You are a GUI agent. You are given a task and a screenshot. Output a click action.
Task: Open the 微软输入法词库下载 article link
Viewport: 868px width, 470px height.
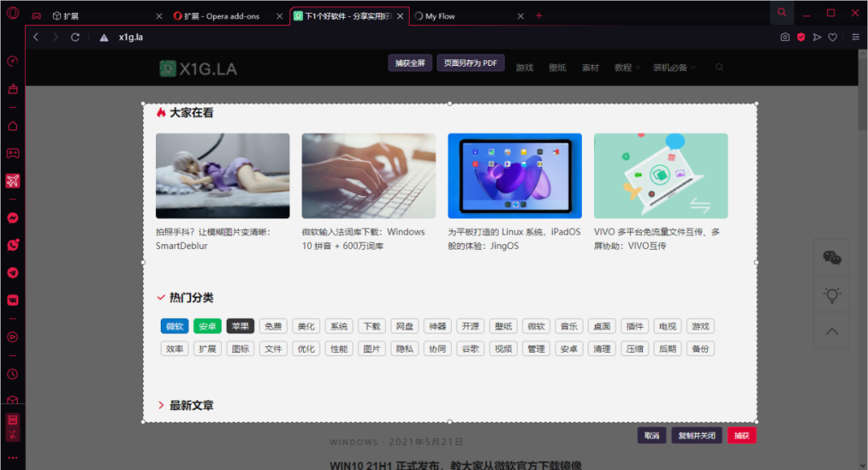click(363, 239)
